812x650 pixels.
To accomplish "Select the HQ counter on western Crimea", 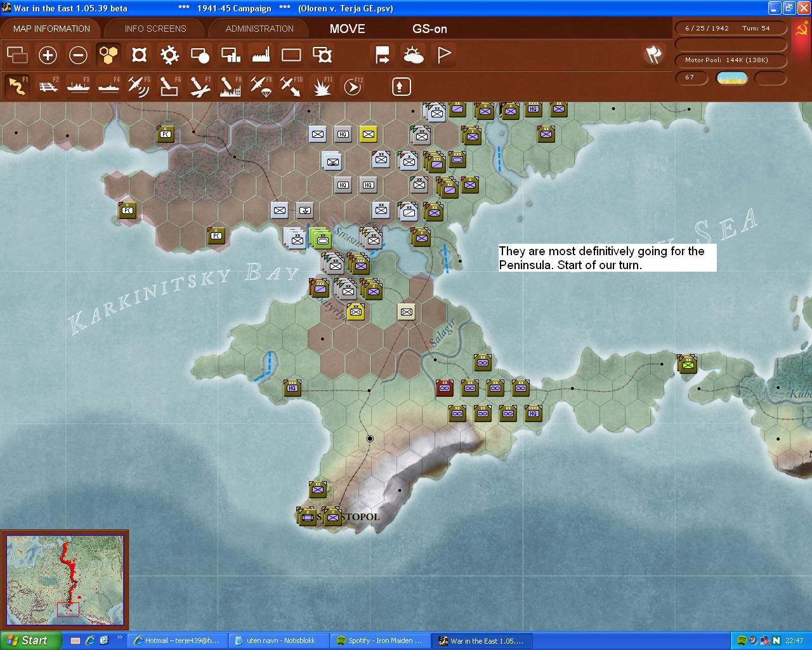I will (x=292, y=388).
